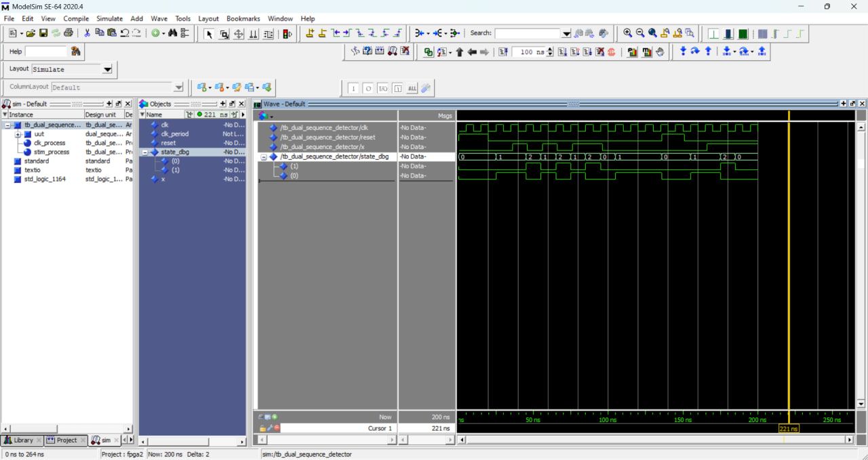
Task: Click the Help search binoculars-person icon
Action: tap(75, 51)
